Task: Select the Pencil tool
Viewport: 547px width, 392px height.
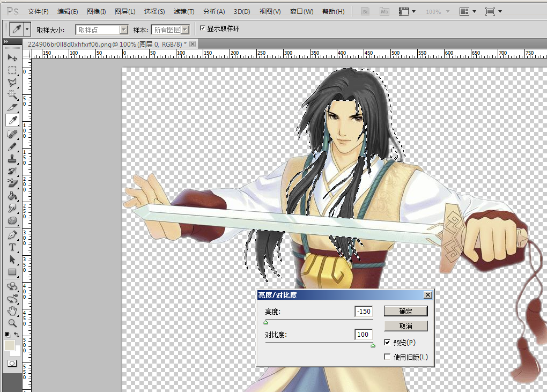Action: (12, 146)
